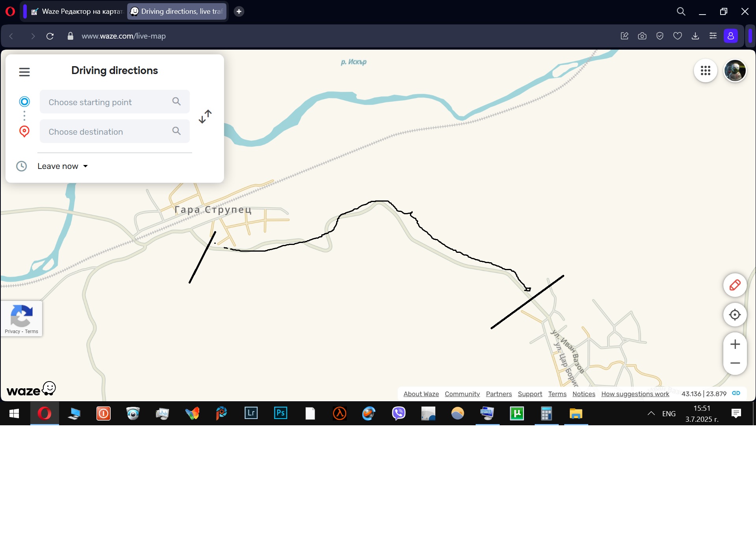This screenshot has width=756, height=545.
Task: Show hidden system tray icons
Action: point(651,413)
